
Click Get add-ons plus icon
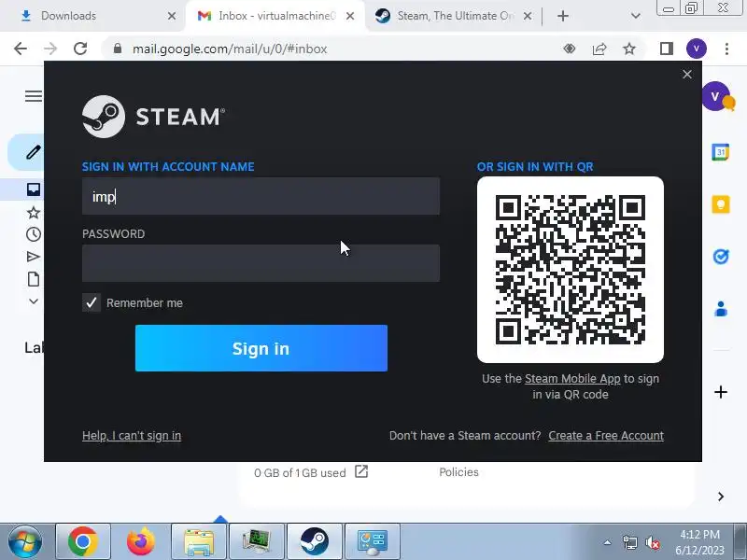[x=721, y=392]
